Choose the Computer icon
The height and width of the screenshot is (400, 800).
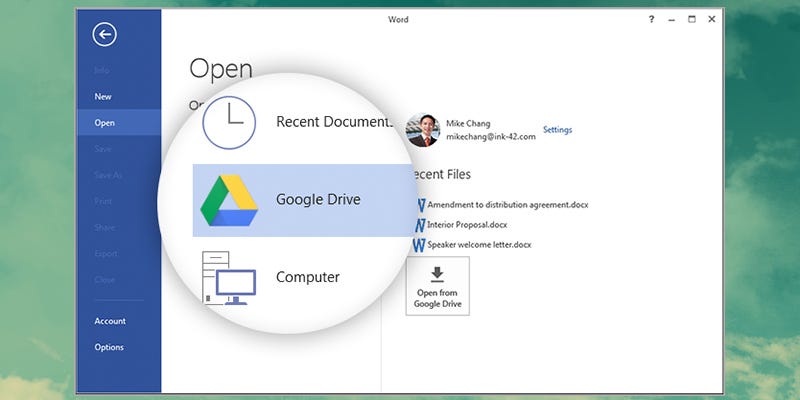click(x=229, y=278)
